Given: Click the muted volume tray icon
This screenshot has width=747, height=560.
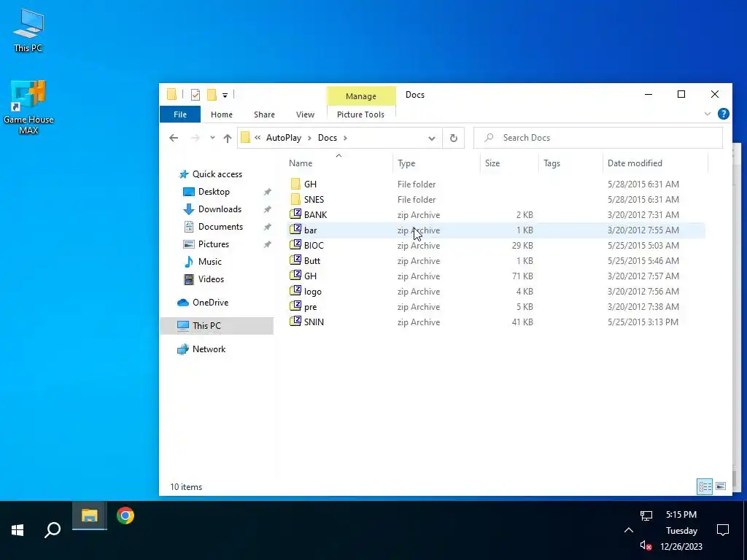Looking at the screenshot, I should (x=646, y=545).
